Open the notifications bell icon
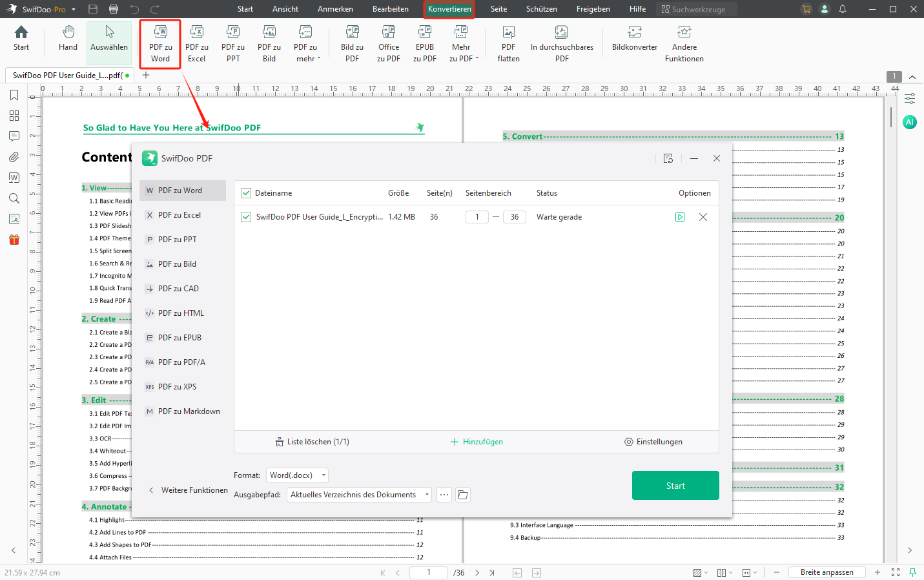This screenshot has width=924, height=580. (843, 9)
